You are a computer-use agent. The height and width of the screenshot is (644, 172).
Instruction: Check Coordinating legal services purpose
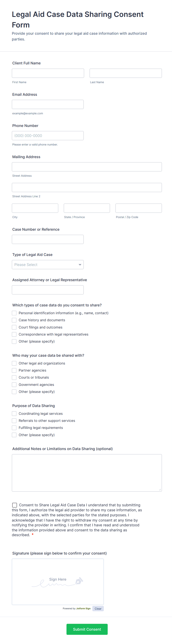point(14,413)
